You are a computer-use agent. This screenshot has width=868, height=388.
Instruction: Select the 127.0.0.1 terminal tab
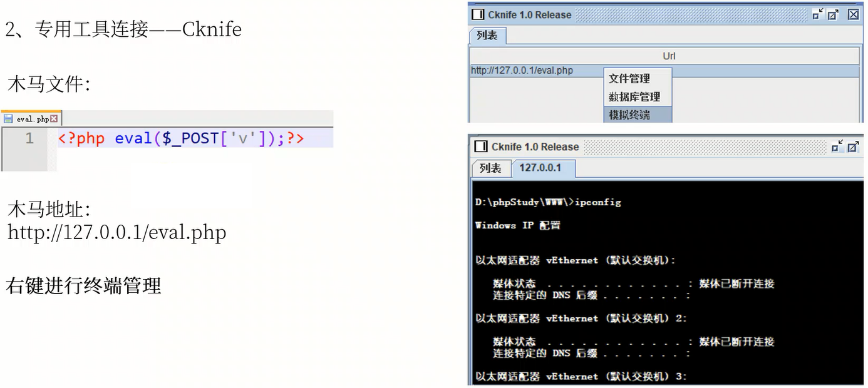point(542,168)
